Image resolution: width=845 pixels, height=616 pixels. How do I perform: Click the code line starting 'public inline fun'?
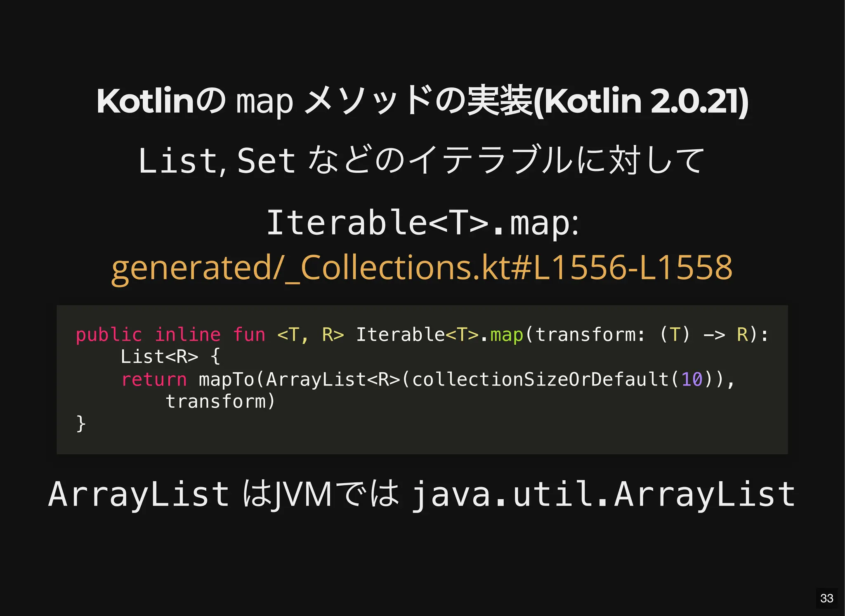(x=422, y=334)
